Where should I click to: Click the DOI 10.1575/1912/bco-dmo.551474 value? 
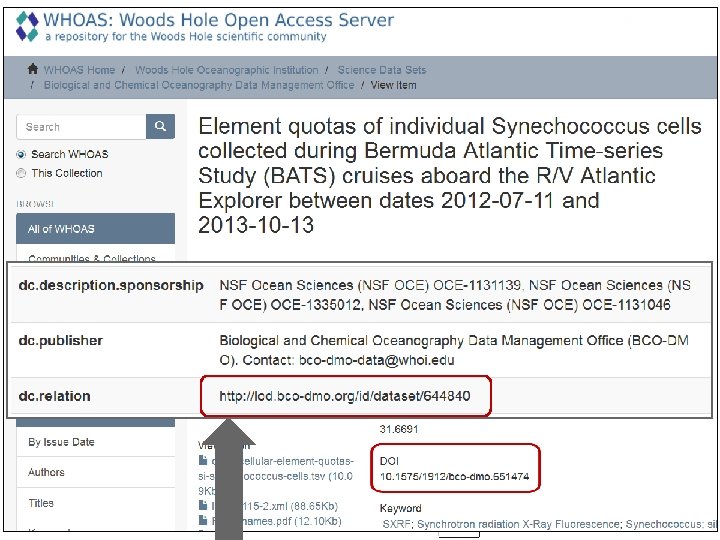click(x=455, y=476)
